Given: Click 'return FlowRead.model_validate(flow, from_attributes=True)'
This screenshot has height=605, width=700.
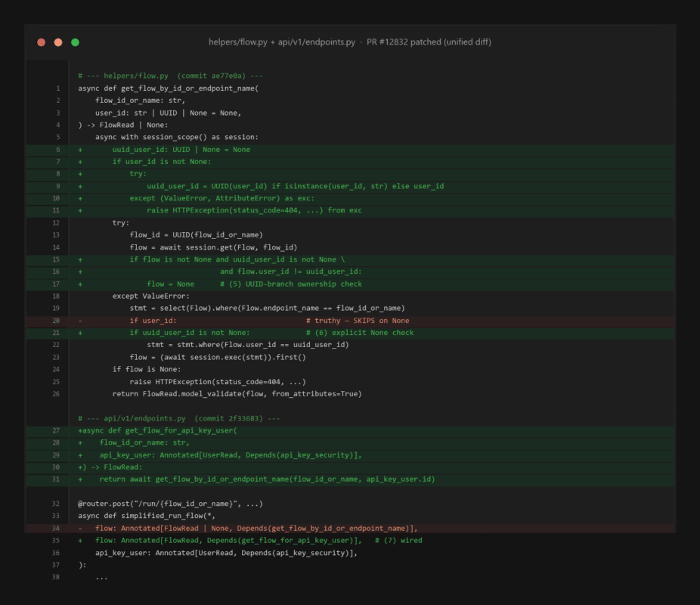Looking at the screenshot, I should (x=237, y=394).
